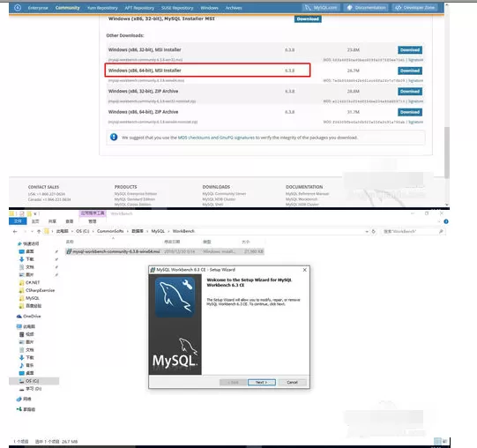Click the Explorer back arrow
477x448 pixels.
pyautogui.click(x=15, y=232)
